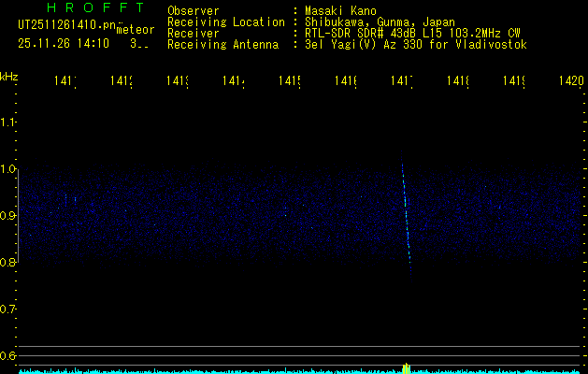
Task: Click the 1.1 kHz frequency tick label
Action: click(8, 122)
